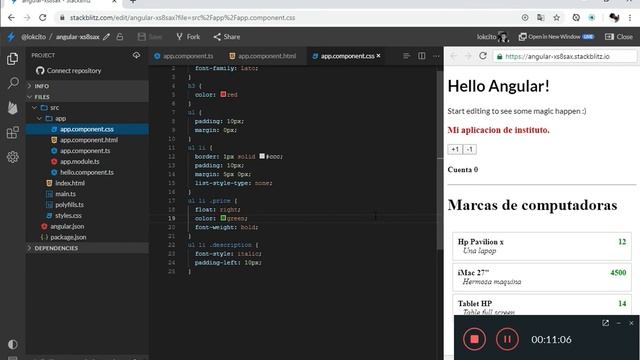Fork the project
640x360 pixels.
click(x=188, y=37)
